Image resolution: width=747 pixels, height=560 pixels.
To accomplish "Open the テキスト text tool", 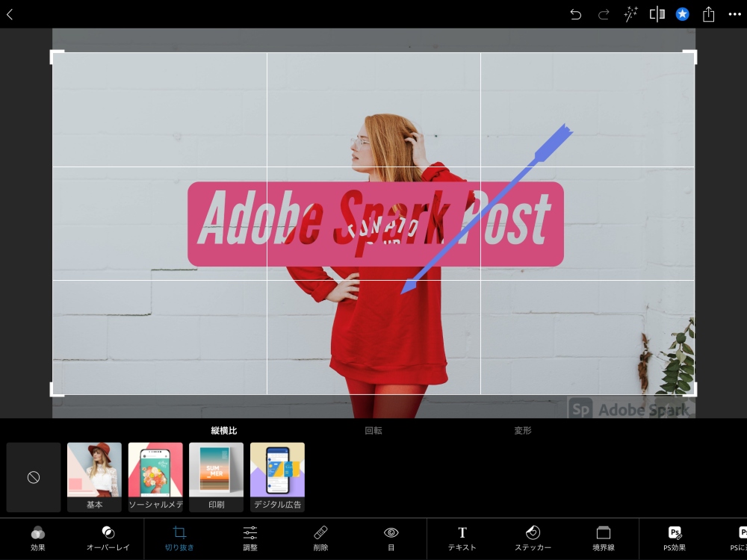I will [x=462, y=538].
